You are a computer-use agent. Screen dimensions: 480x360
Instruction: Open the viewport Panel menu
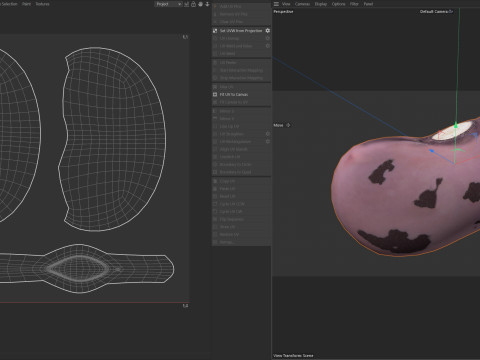point(368,4)
